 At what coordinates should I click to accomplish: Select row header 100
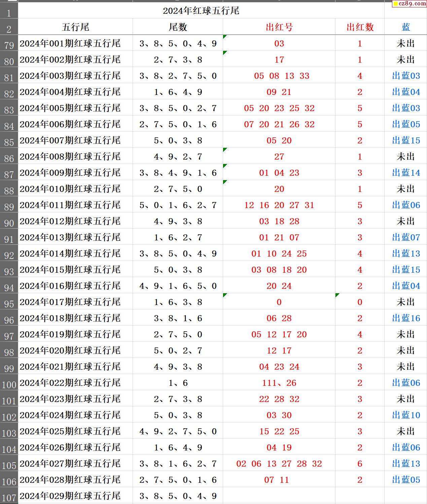9,383
